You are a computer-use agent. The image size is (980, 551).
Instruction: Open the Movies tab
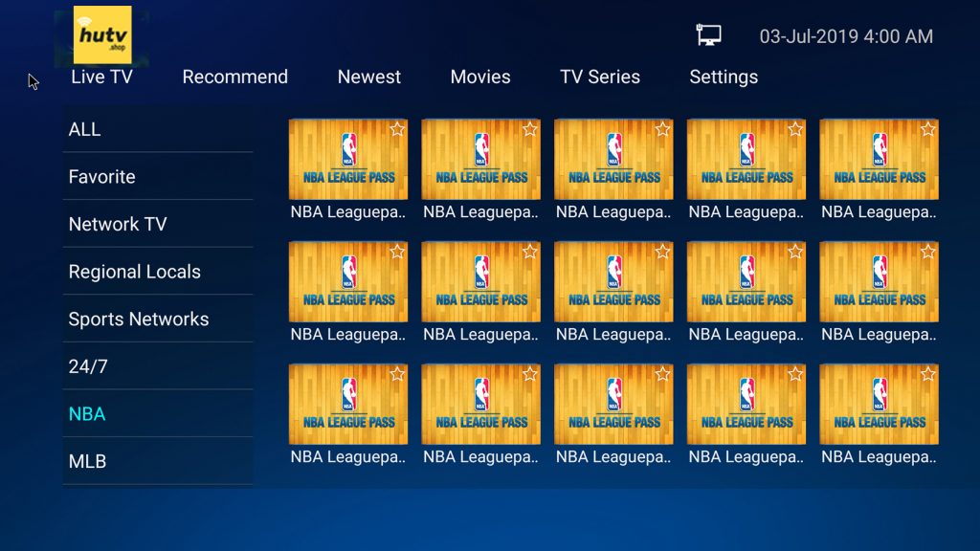(480, 77)
